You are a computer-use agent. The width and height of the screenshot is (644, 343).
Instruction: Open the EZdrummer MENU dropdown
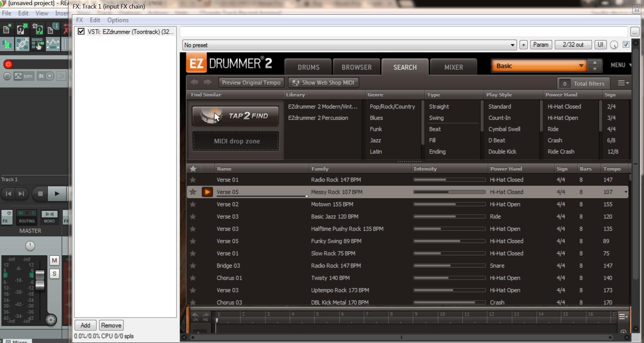[620, 65]
